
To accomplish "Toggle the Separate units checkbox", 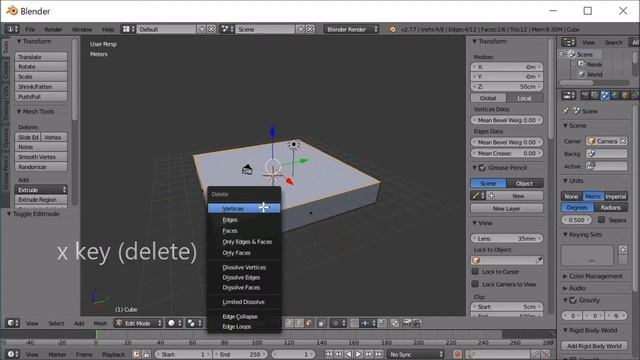I will [x=602, y=220].
